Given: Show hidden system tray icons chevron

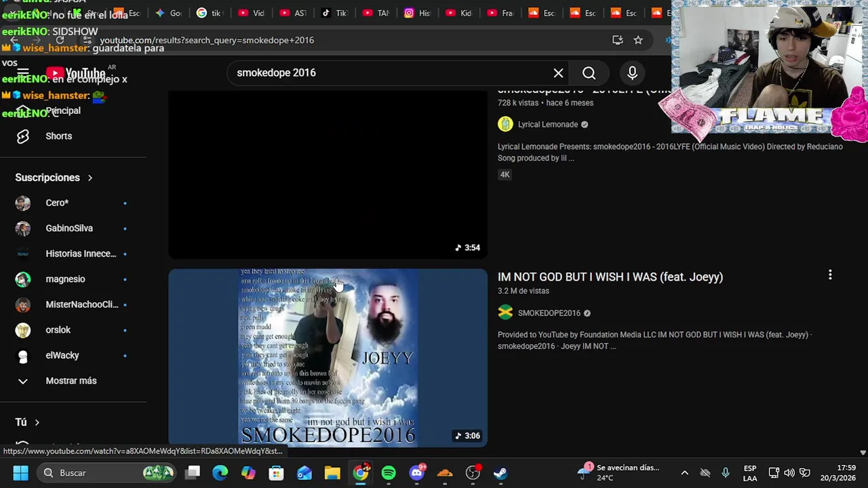Looking at the screenshot, I should coord(684,472).
